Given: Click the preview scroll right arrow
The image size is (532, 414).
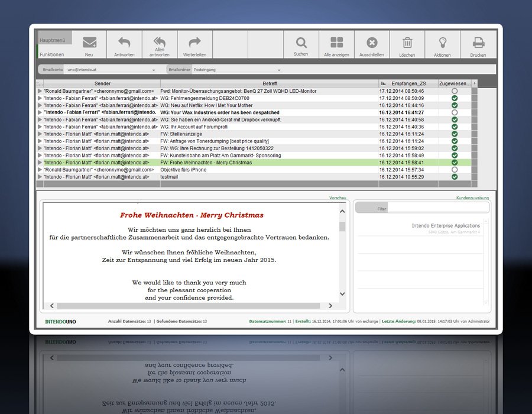Looking at the screenshot, I should (330, 306).
